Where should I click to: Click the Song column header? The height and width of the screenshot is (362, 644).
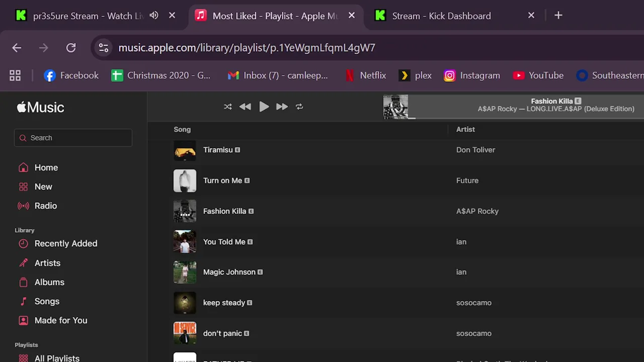point(182,130)
